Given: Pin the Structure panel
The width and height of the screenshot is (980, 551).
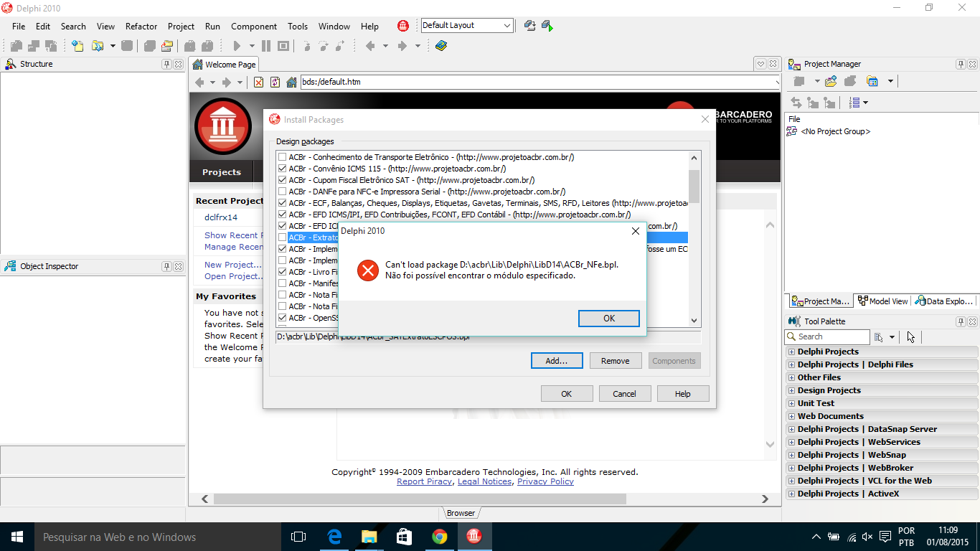Looking at the screenshot, I should [x=166, y=64].
